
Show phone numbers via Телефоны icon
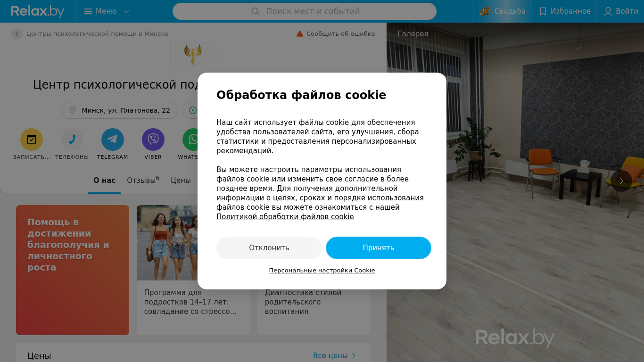[x=72, y=140]
